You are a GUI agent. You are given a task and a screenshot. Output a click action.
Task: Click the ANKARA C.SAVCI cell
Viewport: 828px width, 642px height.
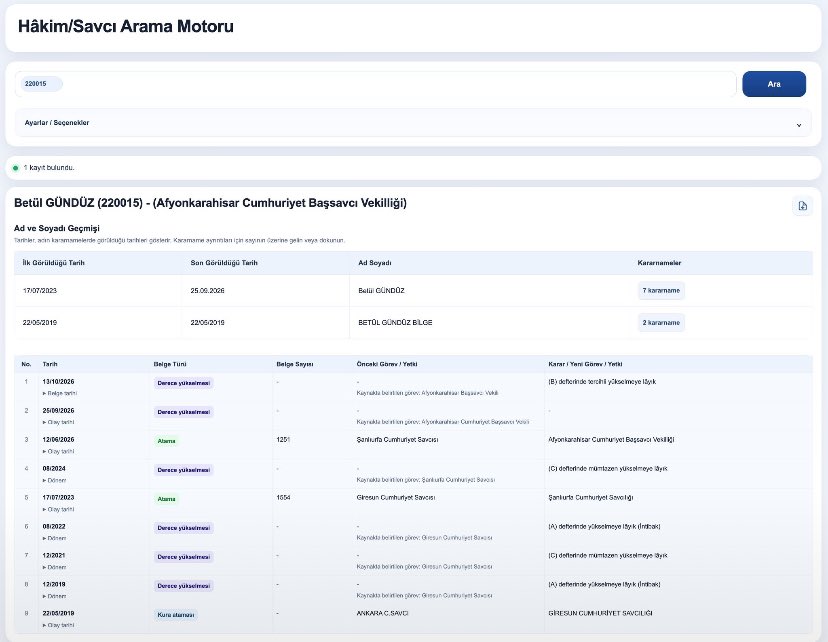pos(382,613)
